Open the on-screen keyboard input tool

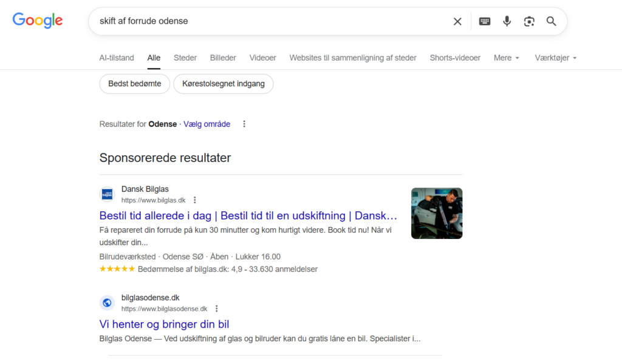tap(484, 21)
